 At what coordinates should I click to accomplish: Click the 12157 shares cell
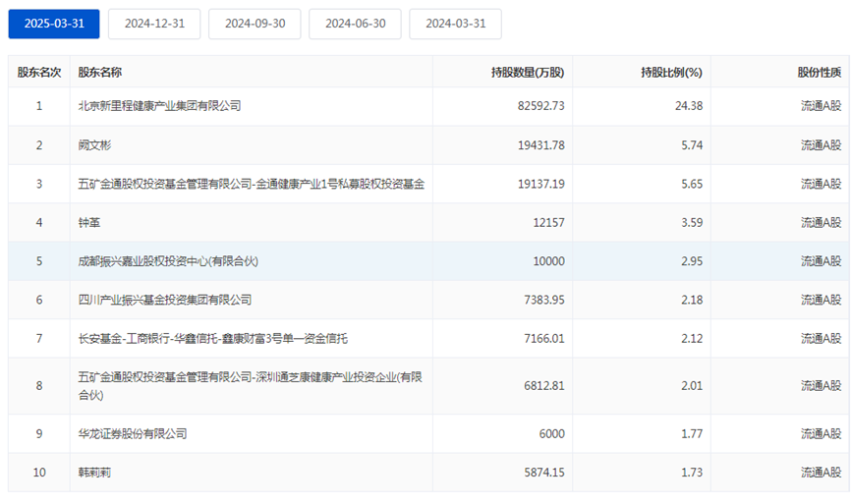[548, 222]
